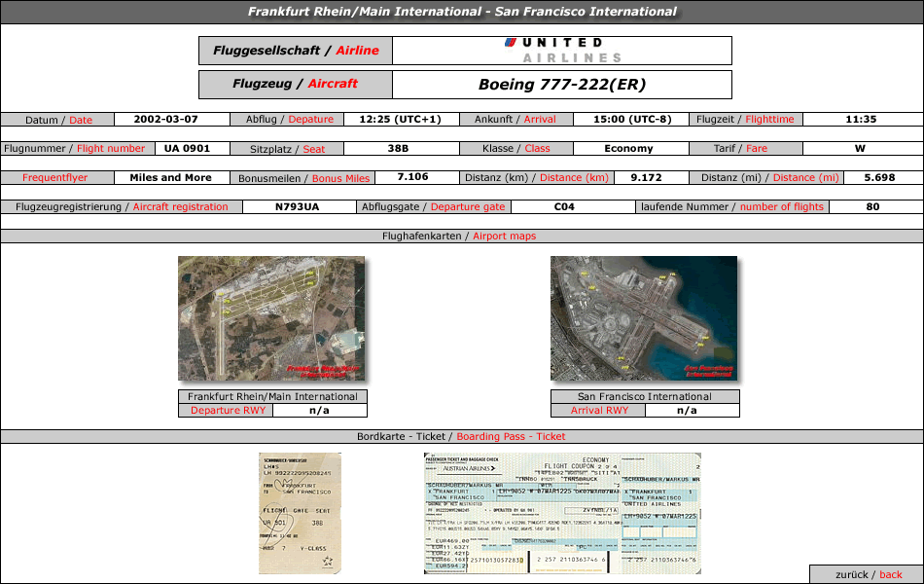Select the Boeing 777-222(ER) aircraft text
The width and height of the screenshot is (924, 584).
tap(562, 85)
